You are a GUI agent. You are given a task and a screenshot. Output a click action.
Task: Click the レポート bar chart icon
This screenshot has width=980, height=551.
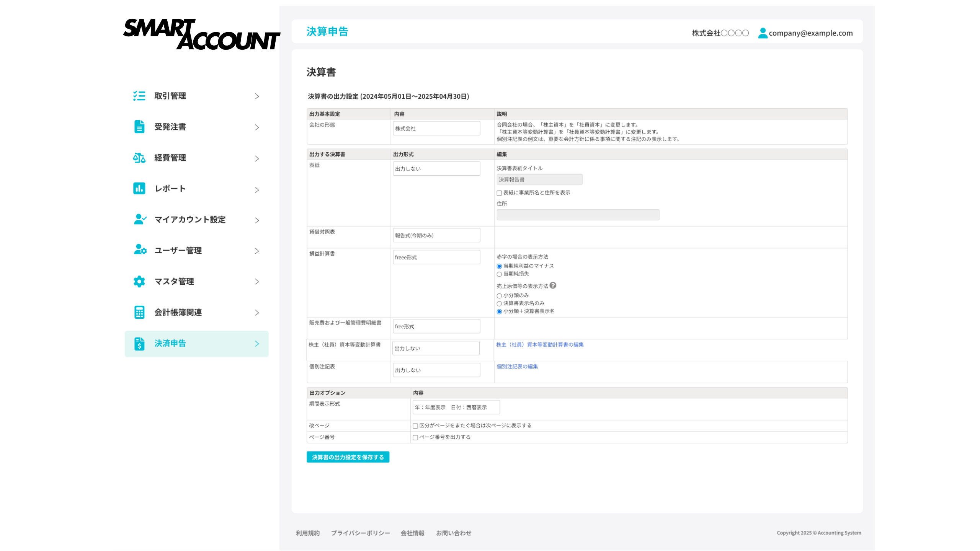click(139, 188)
